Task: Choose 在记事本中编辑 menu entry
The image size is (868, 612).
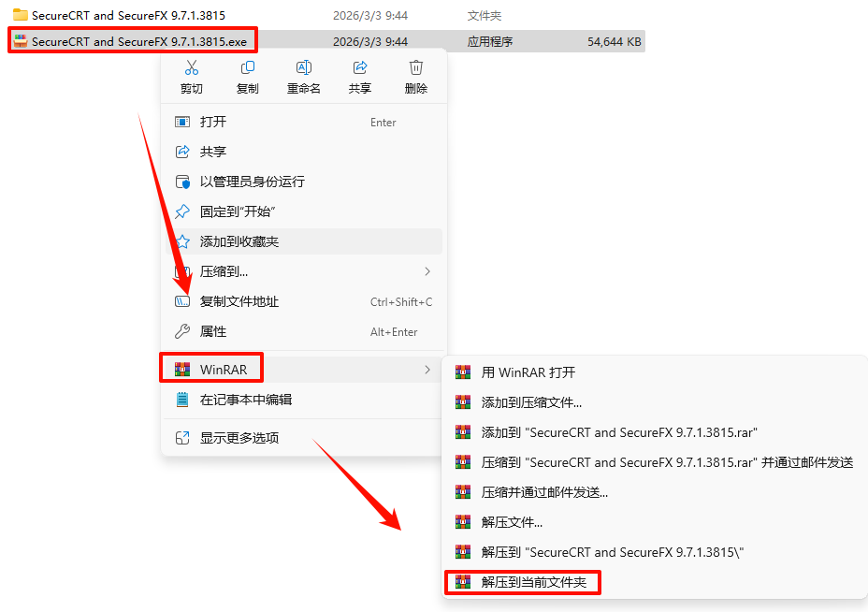Action: coord(303,400)
